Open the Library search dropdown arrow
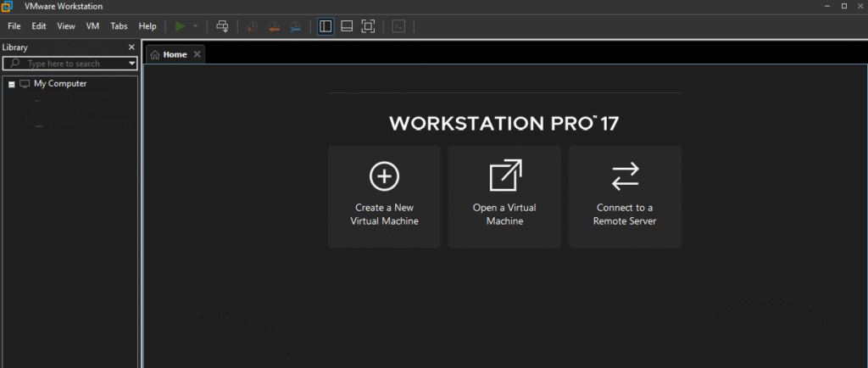The image size is (868, 368). [131, 64]
